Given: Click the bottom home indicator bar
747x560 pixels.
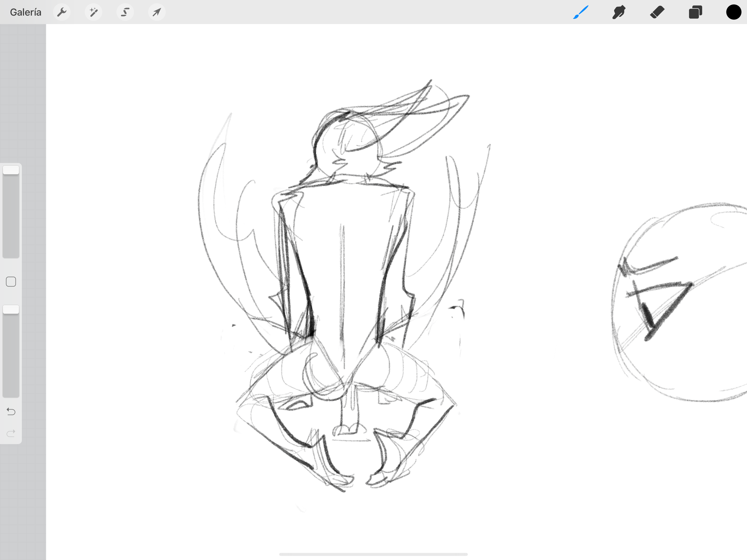Looking at the screenshot, I should click(x=373, y=554).
